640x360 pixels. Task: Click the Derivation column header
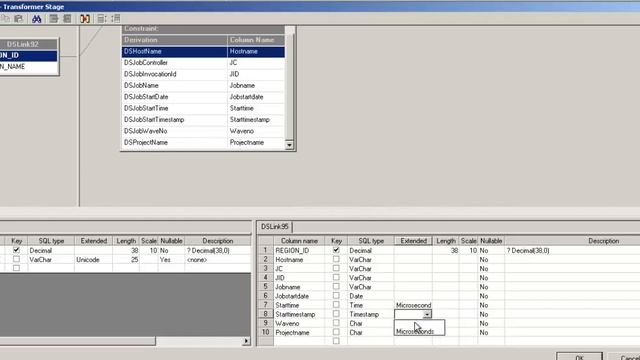174,40
